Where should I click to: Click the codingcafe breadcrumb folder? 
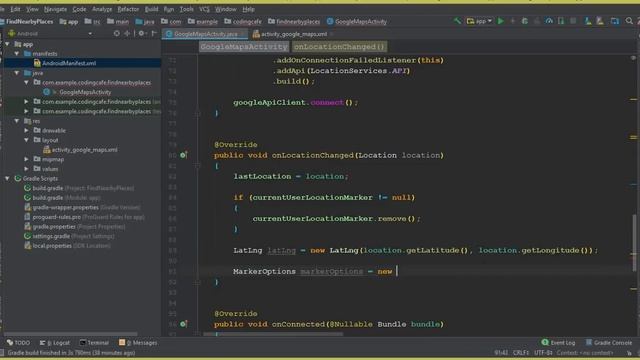click(x=242, y=21)
